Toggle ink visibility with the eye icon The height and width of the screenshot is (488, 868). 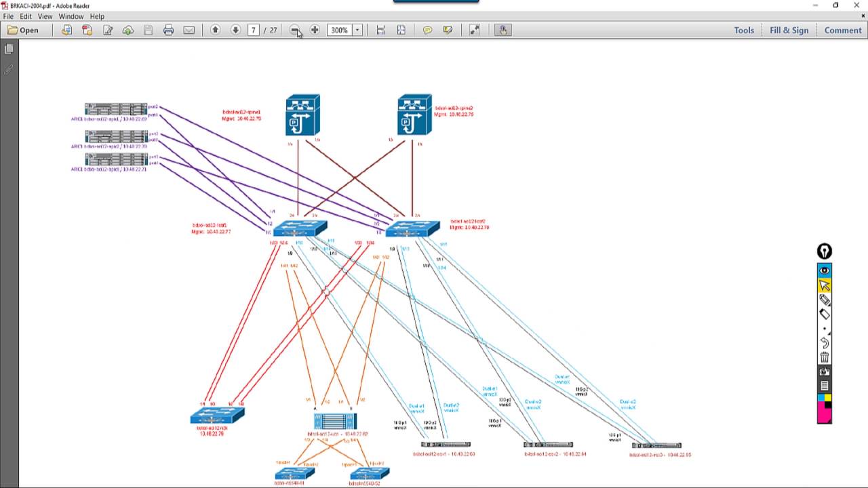point(824,270)
